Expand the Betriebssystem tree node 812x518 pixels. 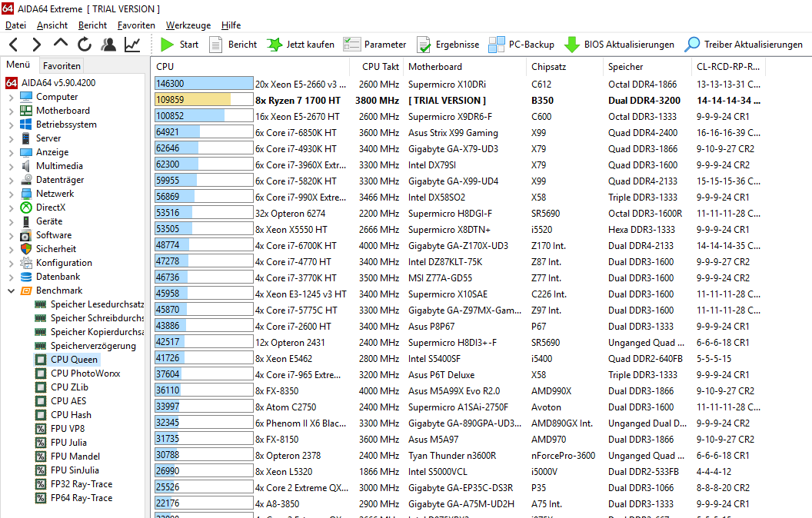11,125
